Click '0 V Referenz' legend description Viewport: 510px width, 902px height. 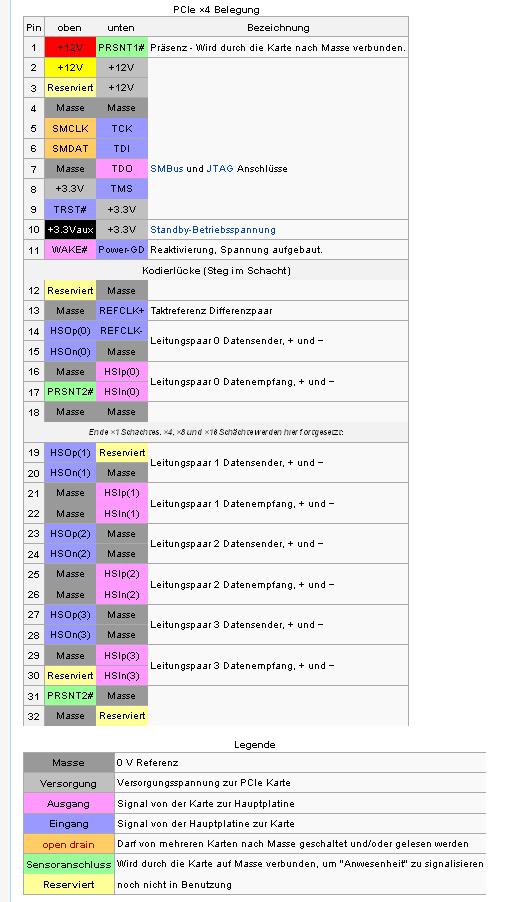click(x=147, y=763)
